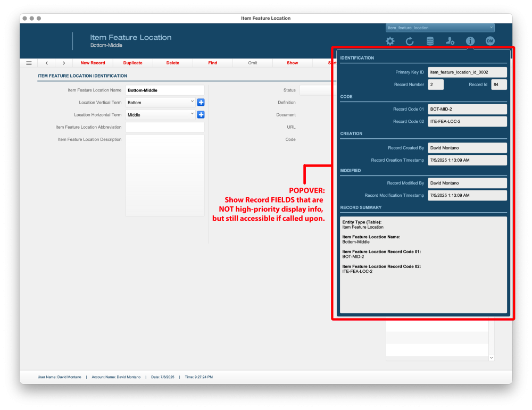Select Omit in the toolbar
Screen dimensions: 532x410
point(252,63)
